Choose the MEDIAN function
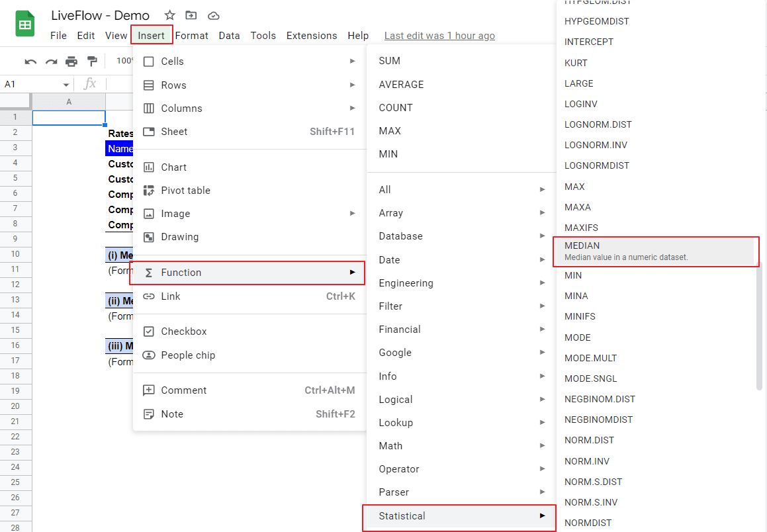The height and width of the screenshot is (532, 767). (656, 251)
